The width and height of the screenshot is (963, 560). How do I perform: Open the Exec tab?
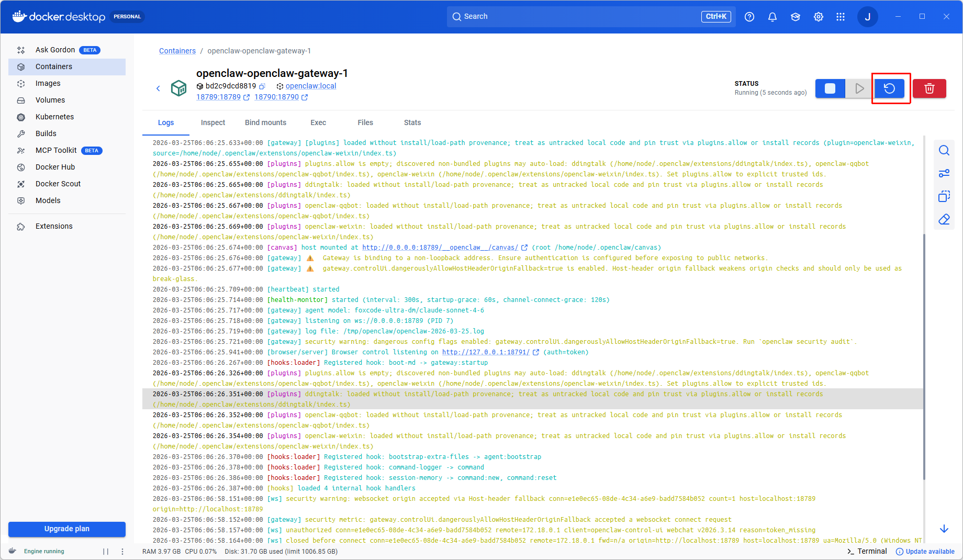(318, 122)
